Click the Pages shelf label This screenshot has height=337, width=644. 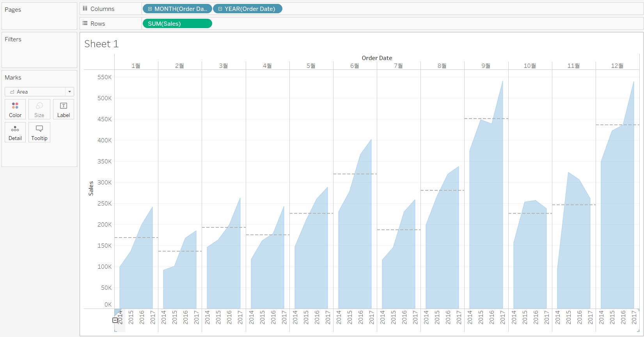[x=13, y=10]
